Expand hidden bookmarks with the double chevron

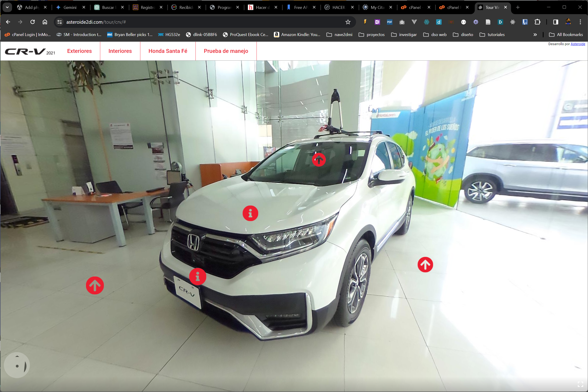[x=535, y=35]
